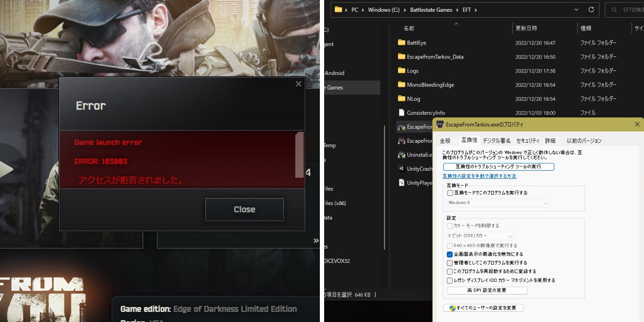
Task: Enable レガシ ディスプレイ ICC カラー マネジメント checkbox
Action: [x=450, y=280]
